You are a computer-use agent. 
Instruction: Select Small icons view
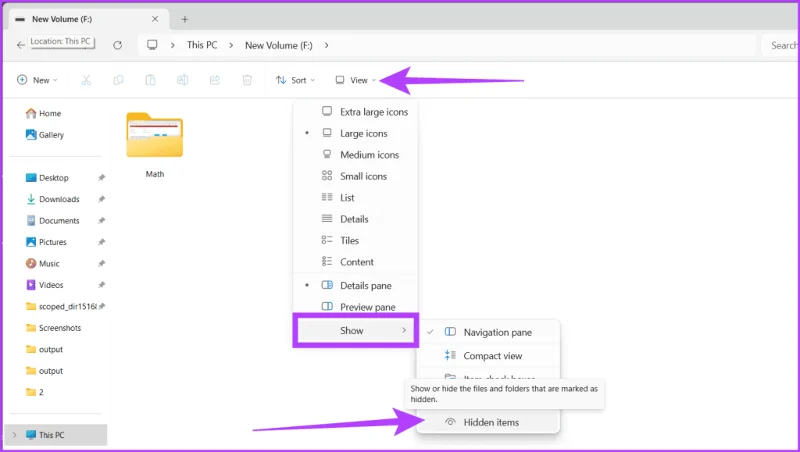tap(356, 176)
